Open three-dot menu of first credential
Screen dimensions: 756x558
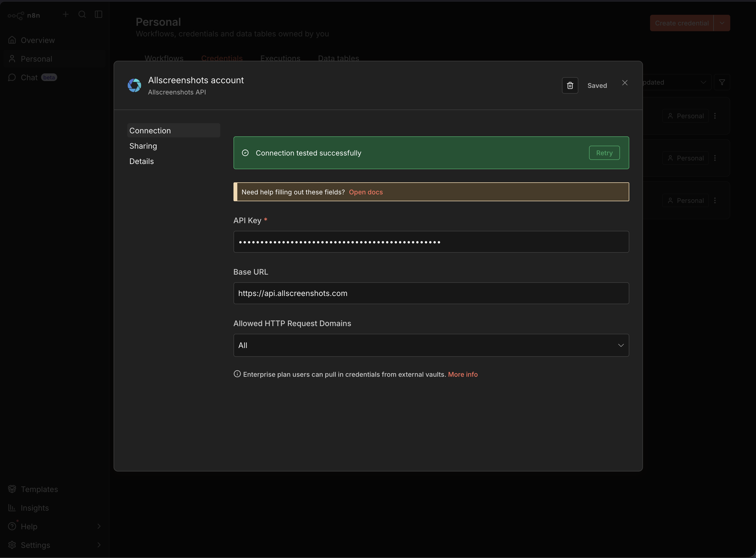715,116
